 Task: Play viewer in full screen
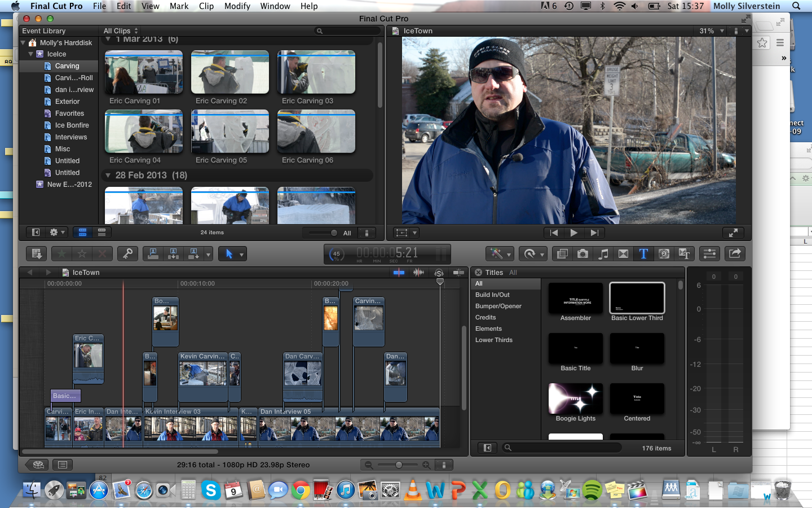(733, 233)
